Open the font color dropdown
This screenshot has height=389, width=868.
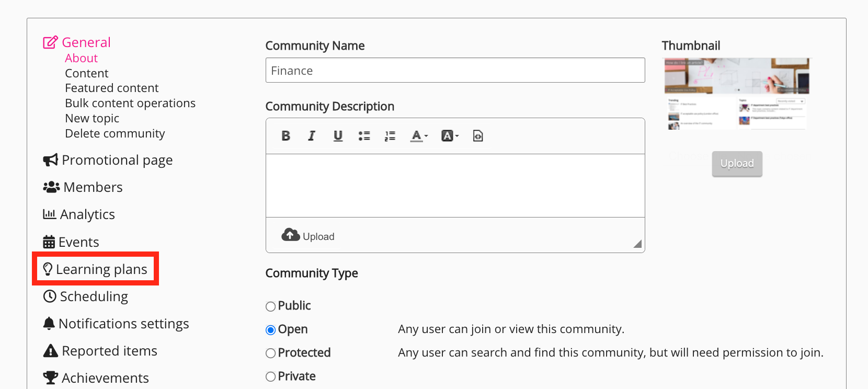419,136
